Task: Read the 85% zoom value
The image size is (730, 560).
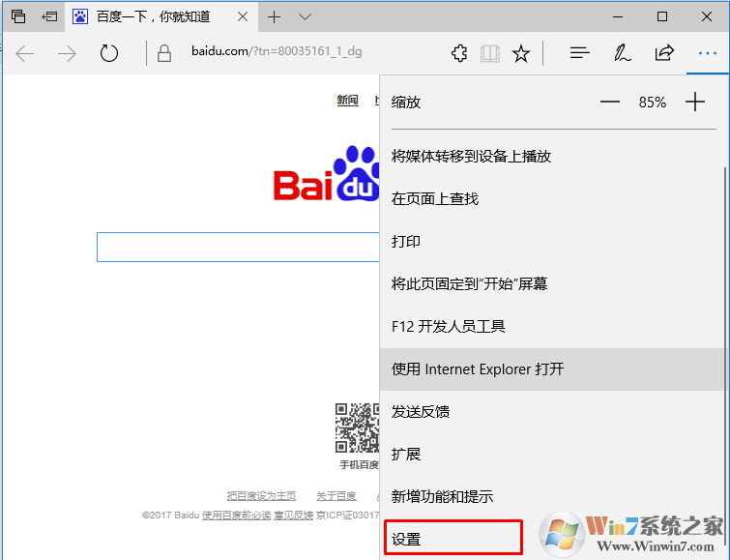Action: (x=653, y=102)
